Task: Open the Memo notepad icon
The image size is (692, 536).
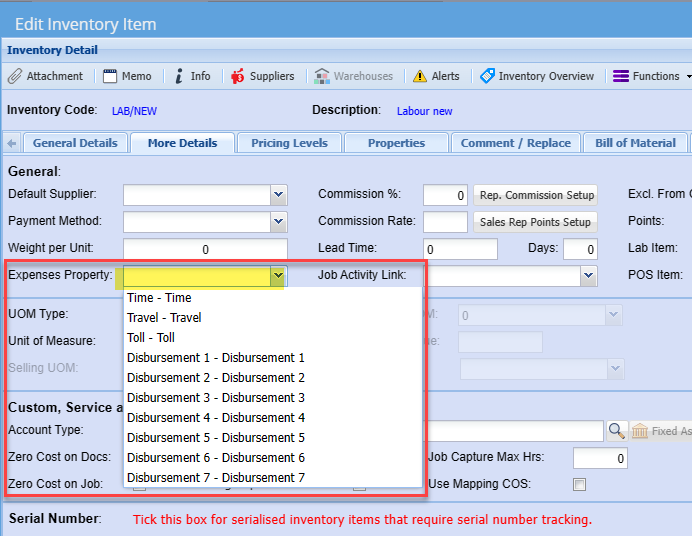Action: pos(109,76)
